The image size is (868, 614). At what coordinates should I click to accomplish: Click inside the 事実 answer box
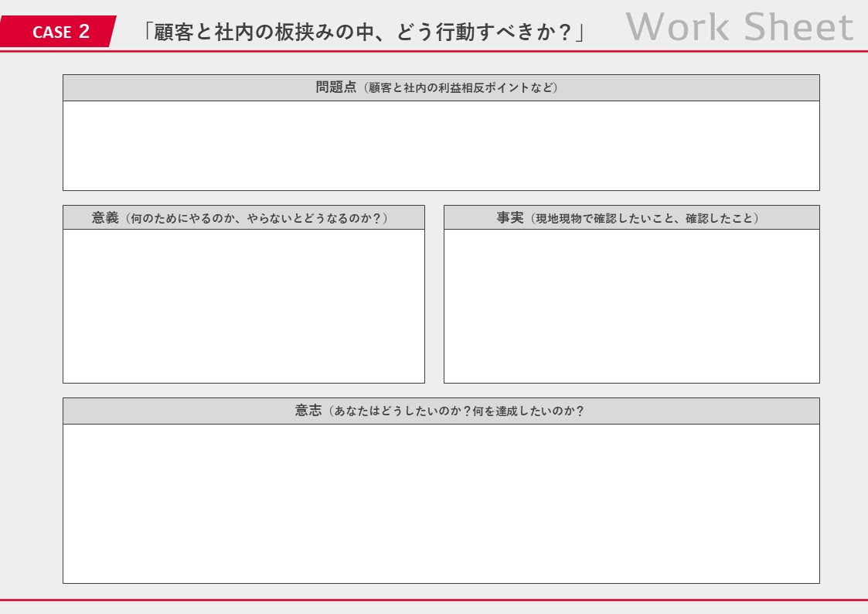pos(631,305)
